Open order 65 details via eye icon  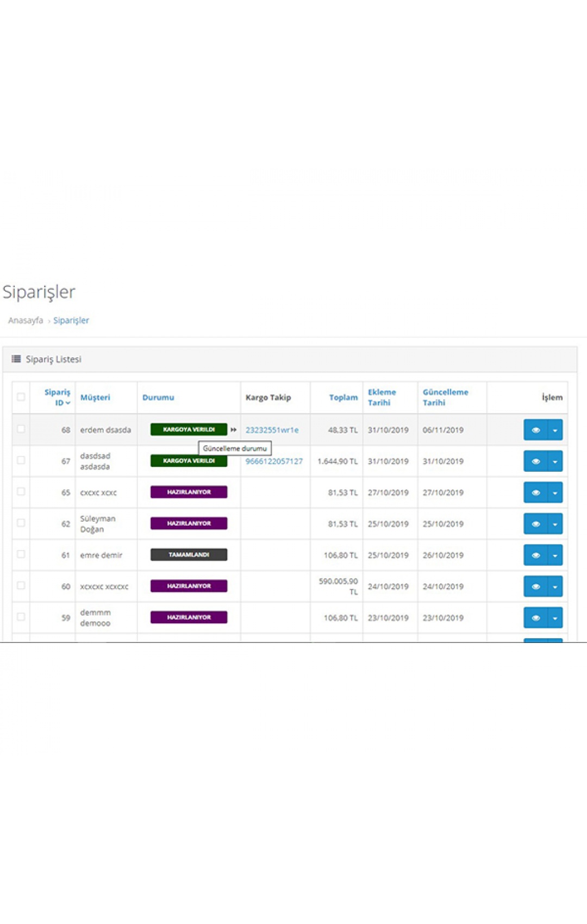click(535, 493)
